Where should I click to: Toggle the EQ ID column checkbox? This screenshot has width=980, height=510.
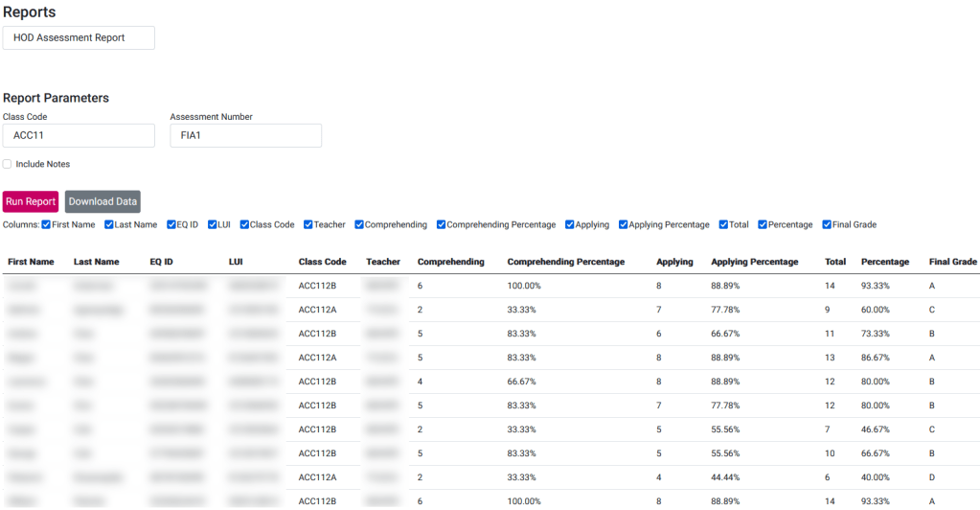171,225
